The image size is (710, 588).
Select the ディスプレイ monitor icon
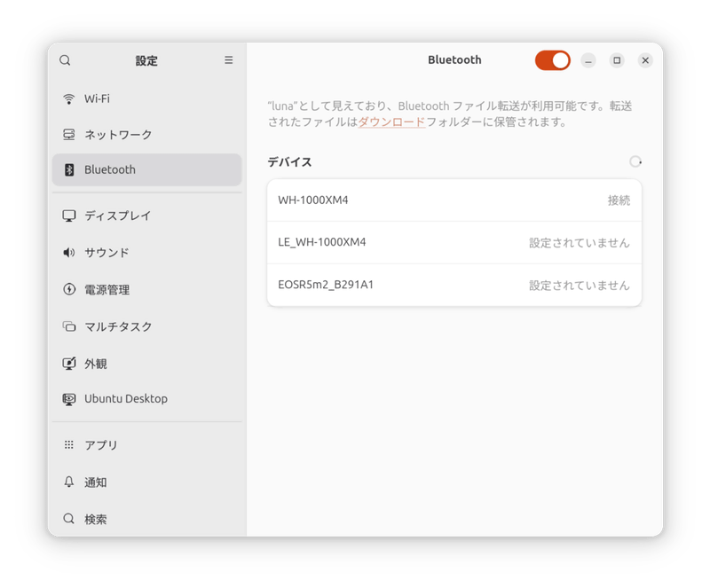click(68, 215)
